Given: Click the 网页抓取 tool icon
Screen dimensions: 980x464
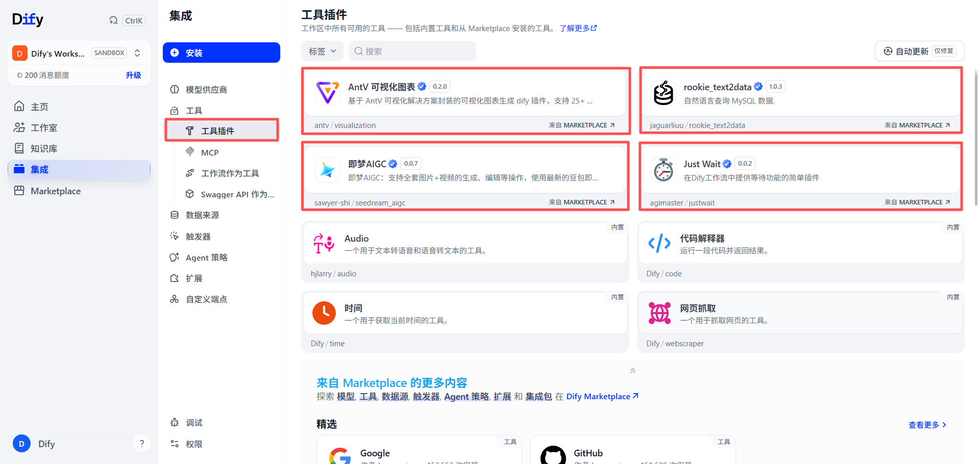Looking at the screenshot, I should coord(659,313).
